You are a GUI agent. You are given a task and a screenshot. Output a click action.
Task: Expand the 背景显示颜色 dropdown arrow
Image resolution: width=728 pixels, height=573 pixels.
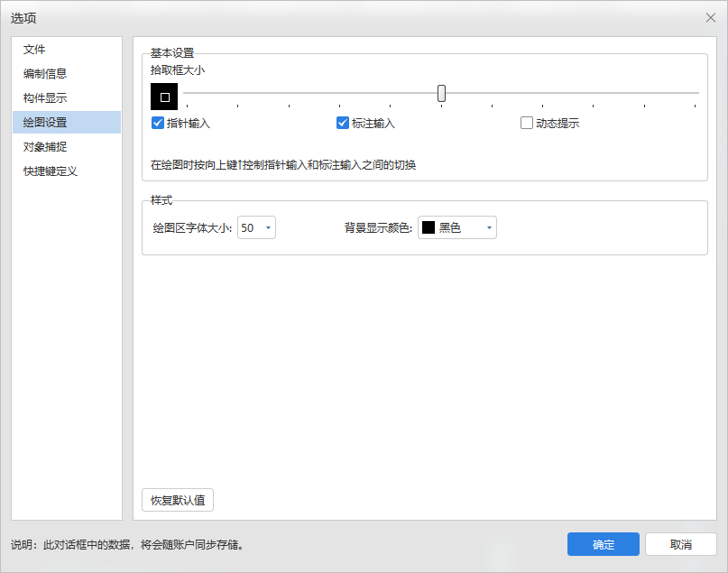tap(489, 228)
